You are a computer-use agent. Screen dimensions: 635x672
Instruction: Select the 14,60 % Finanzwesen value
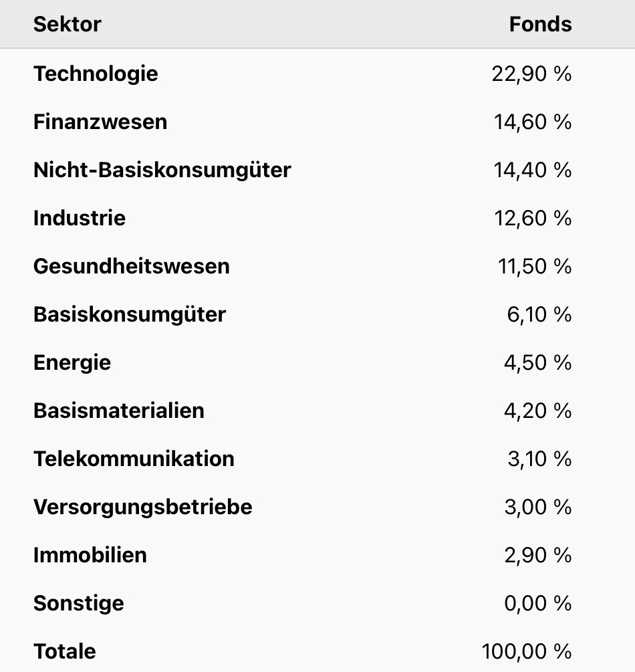click(533, 122)
